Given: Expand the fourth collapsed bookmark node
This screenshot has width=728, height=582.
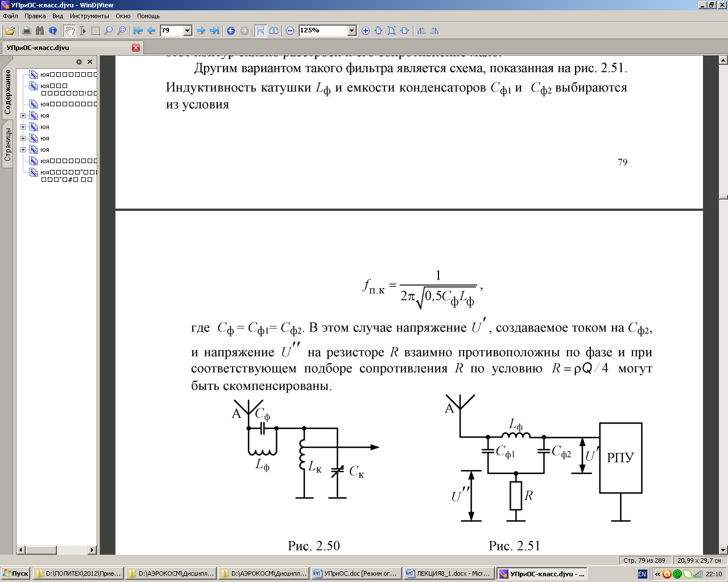Looking at the screenshot, I should (23, 149).
